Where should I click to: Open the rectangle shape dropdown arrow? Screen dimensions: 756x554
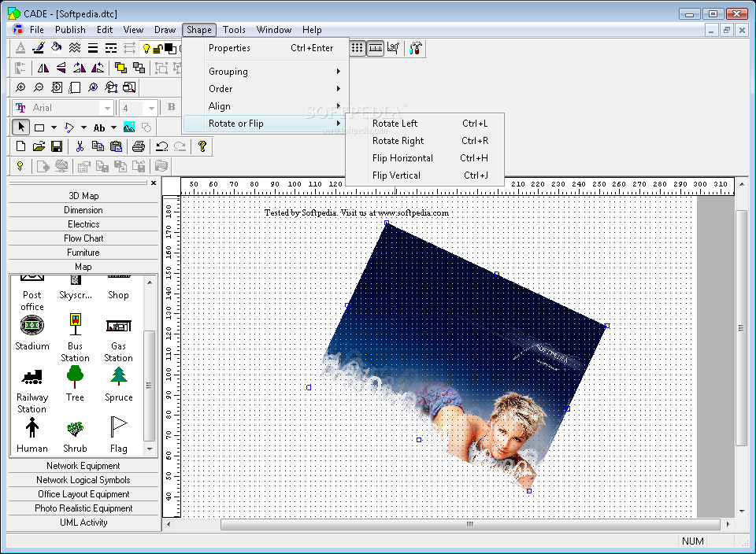54,127
